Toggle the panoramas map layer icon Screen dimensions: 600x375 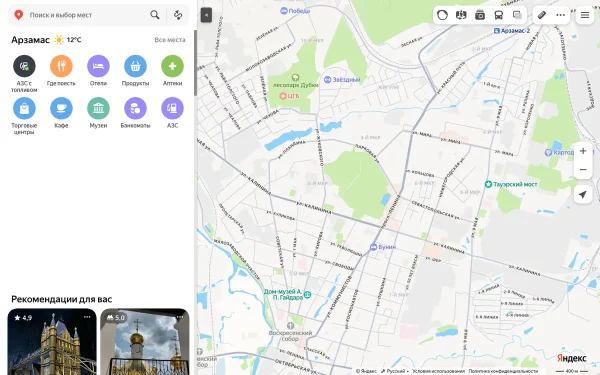pyautogui.click(x=461, y=15)
